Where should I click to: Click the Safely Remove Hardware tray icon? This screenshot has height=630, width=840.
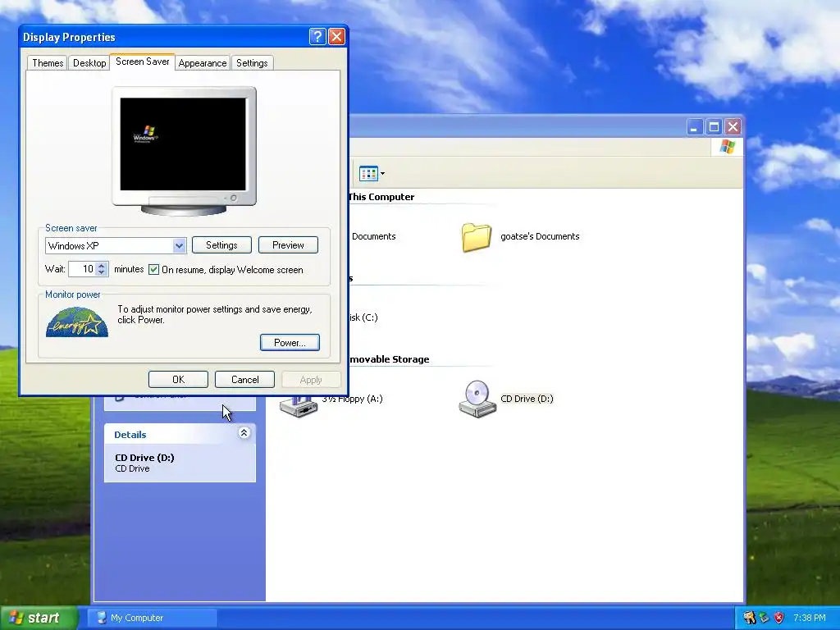click(764, 618)
